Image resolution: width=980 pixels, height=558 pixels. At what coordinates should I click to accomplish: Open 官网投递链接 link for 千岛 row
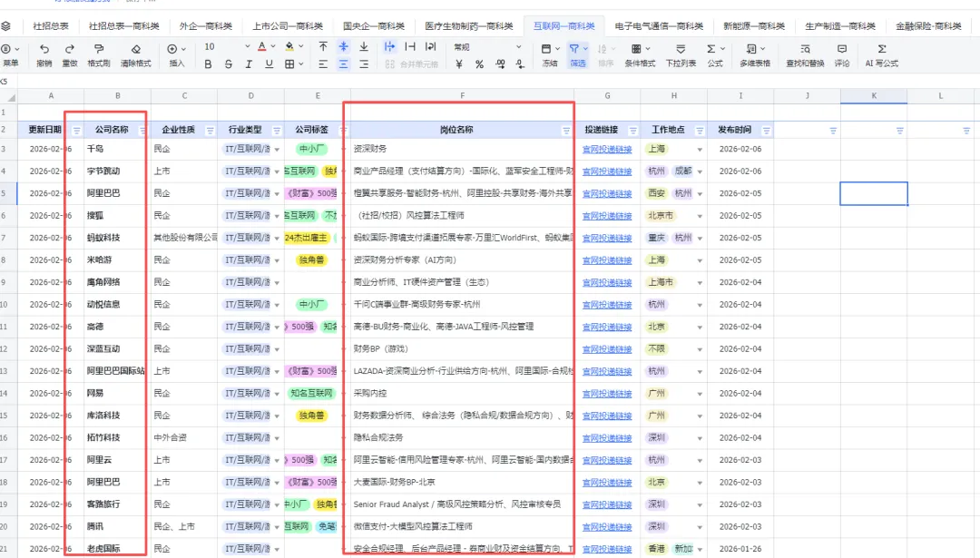point(607,150)
